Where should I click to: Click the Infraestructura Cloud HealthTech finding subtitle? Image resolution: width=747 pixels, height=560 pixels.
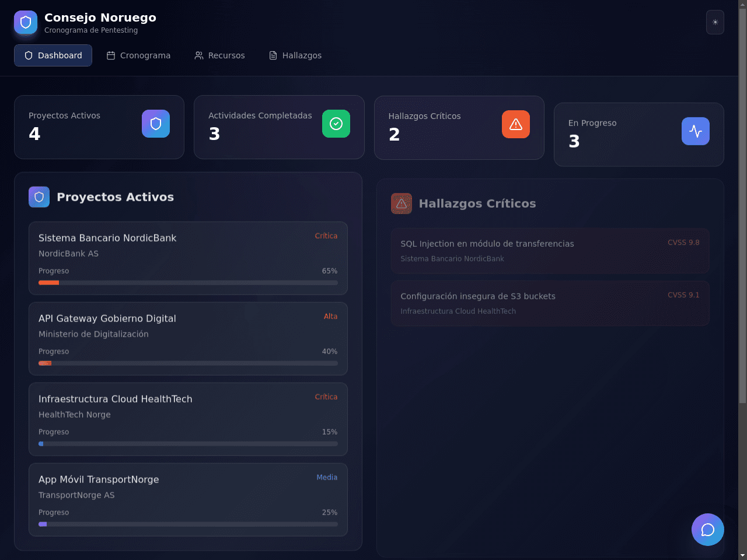point(458,311)
